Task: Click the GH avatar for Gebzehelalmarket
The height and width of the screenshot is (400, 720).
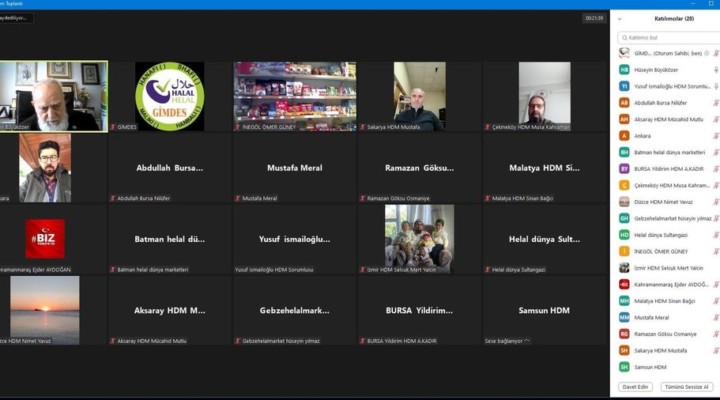Action: (624, 219)
